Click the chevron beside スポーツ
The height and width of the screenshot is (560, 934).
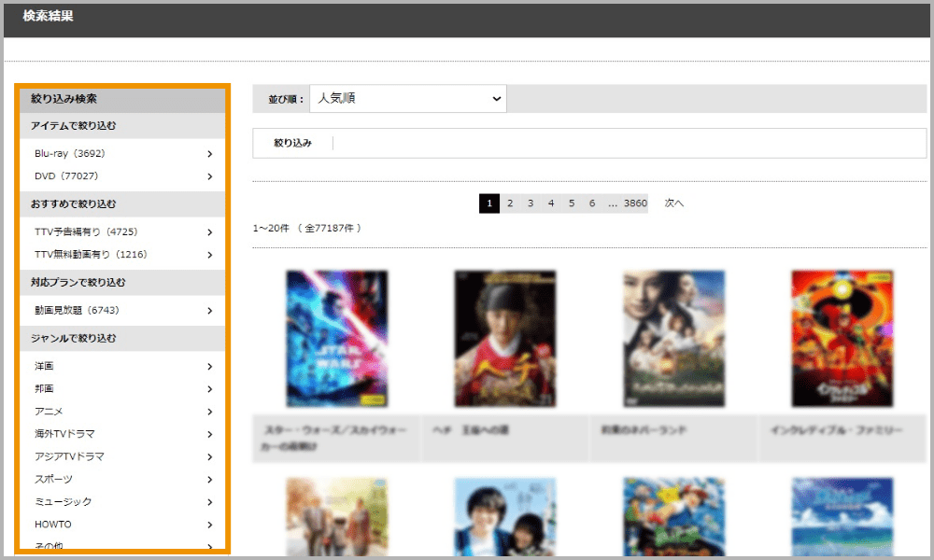point(209,480)
